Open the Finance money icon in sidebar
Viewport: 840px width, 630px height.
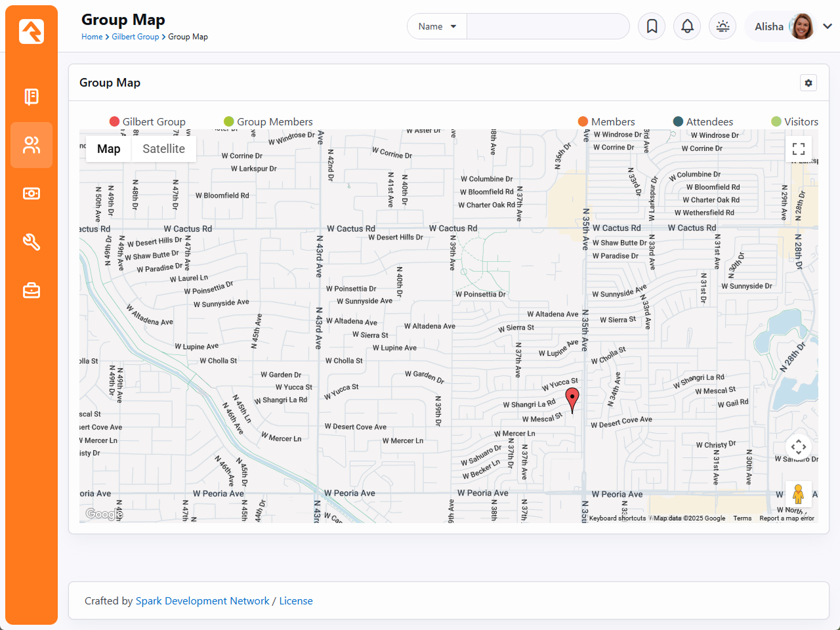pos(31,194)
